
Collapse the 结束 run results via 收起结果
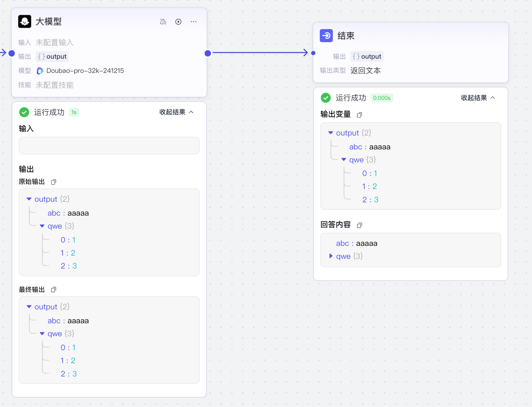click(x=478, y=98)
